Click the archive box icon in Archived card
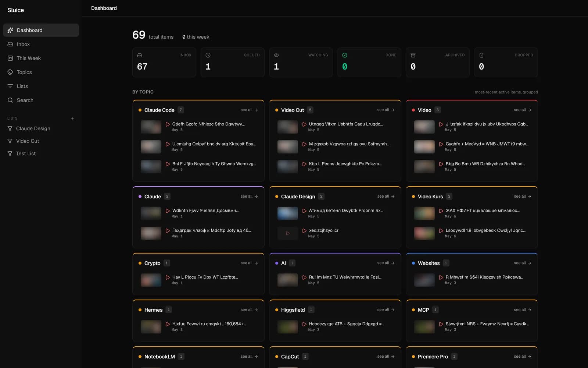The height and width of the screenshot is (368, 588). [x=413, y=55]
